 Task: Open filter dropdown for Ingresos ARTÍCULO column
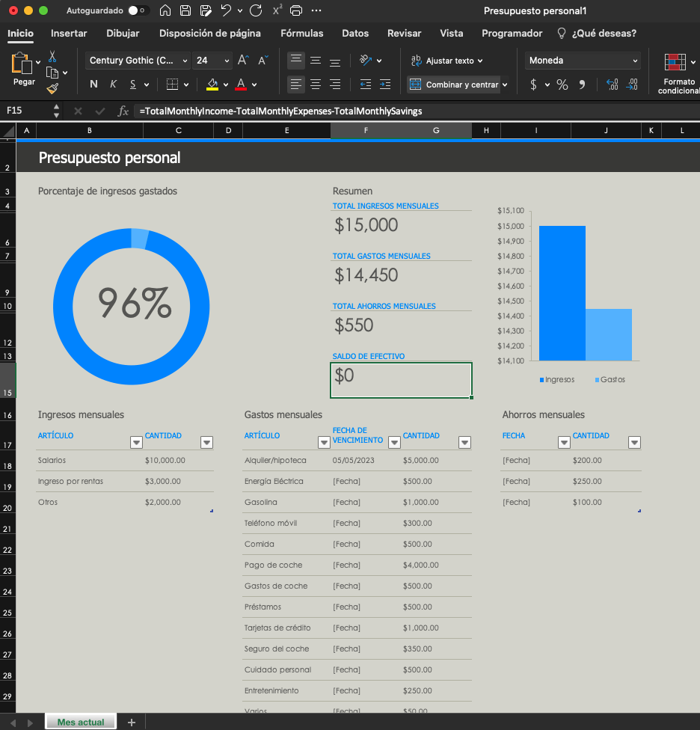click(136, 443)
